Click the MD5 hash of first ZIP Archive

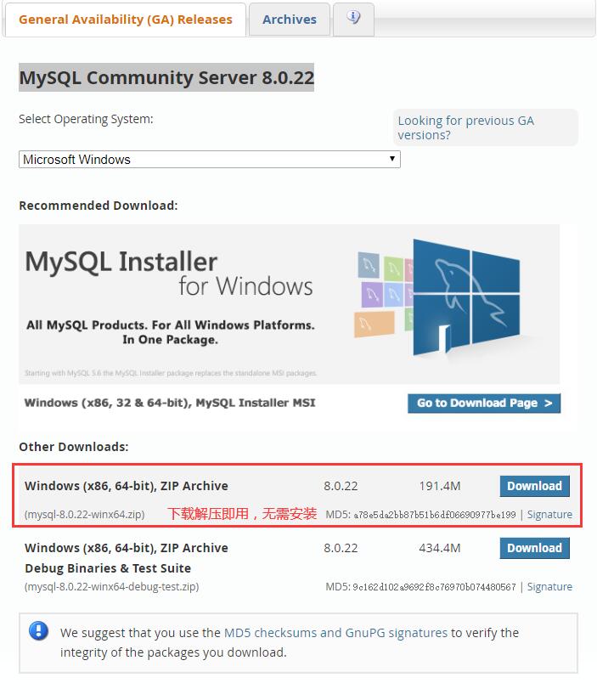[x=433, y=514]
